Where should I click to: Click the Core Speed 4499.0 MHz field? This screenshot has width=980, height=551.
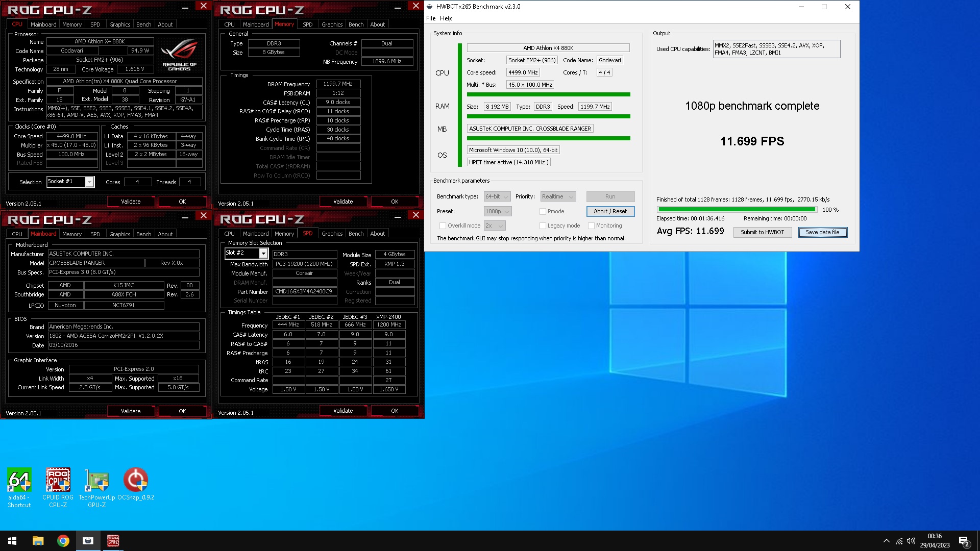coord(71,136)
